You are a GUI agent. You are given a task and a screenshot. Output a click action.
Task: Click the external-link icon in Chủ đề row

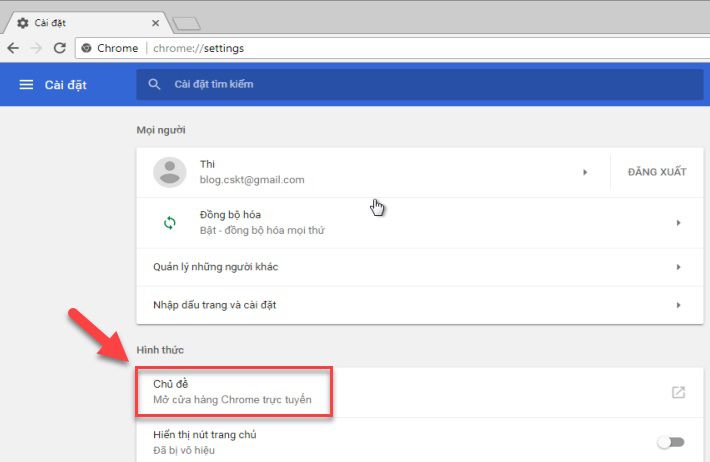click(x=678, y=392)
